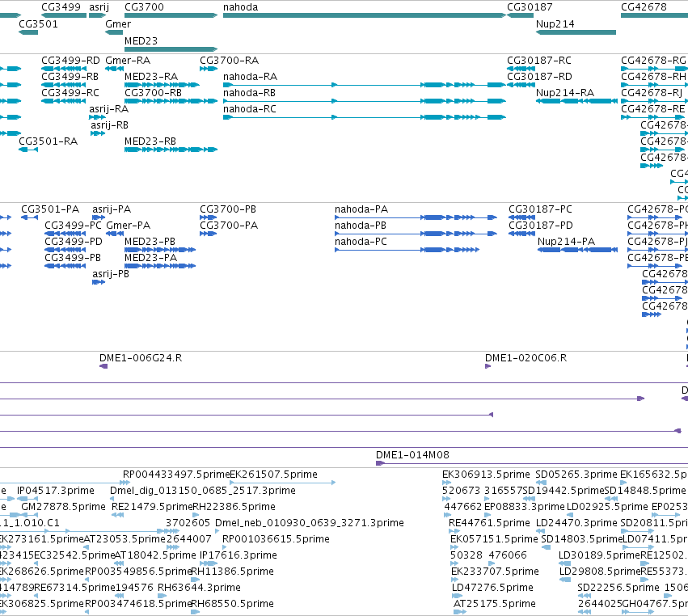The image size is (688, 616).
Task: Open transcript Gmer-RA label
Action: (128, 60)
